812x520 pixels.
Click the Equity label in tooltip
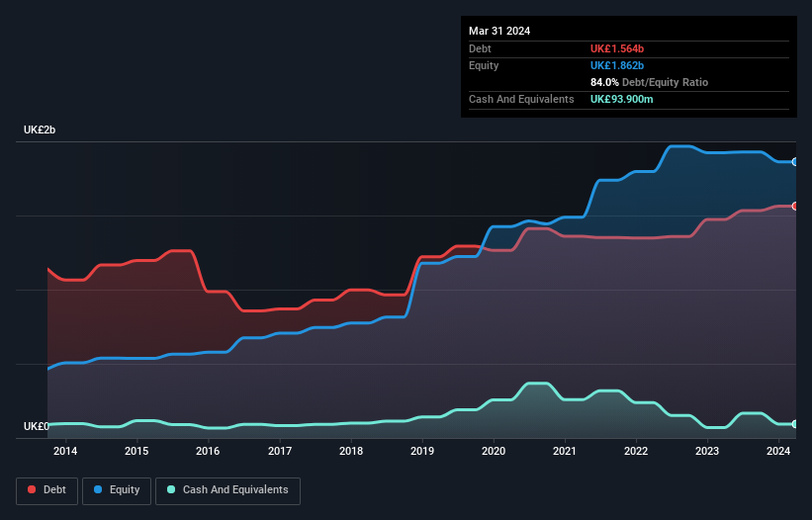pyautogui.click(x=484, y=65)
